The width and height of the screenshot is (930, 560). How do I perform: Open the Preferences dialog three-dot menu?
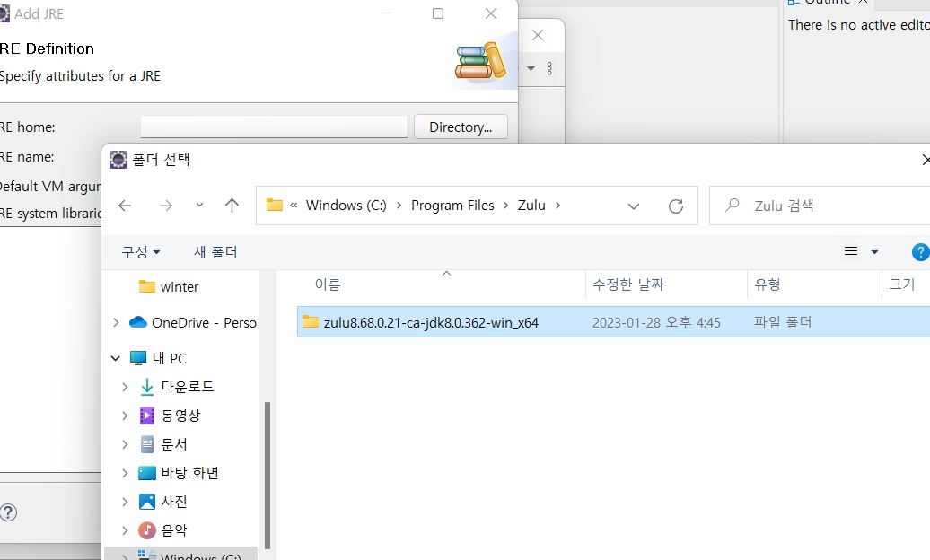tap(549, 68)
